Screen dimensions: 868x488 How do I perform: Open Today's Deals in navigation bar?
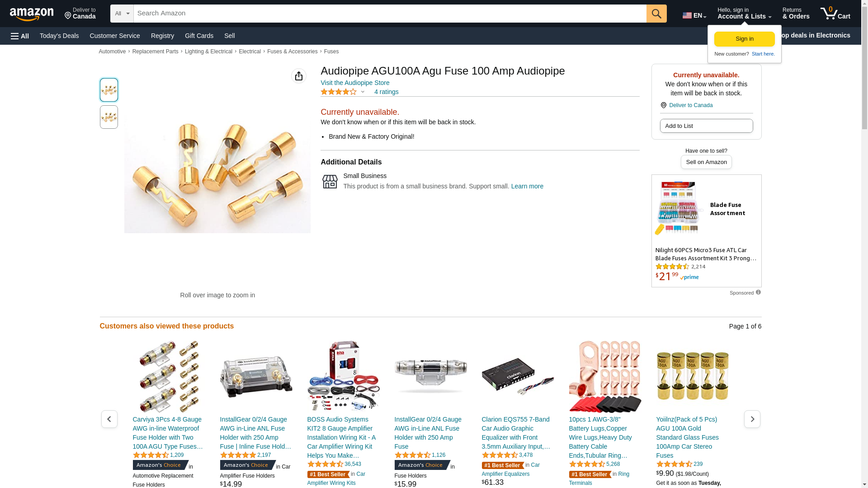click(x=59, y=36)
